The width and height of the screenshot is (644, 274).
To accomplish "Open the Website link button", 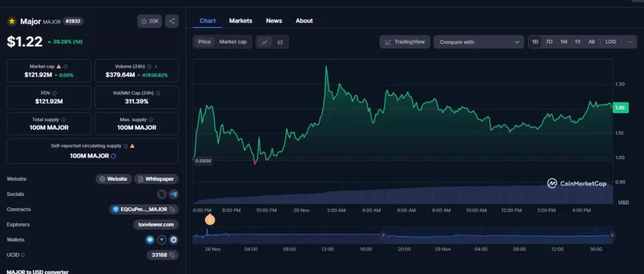I will click(114, 179).
